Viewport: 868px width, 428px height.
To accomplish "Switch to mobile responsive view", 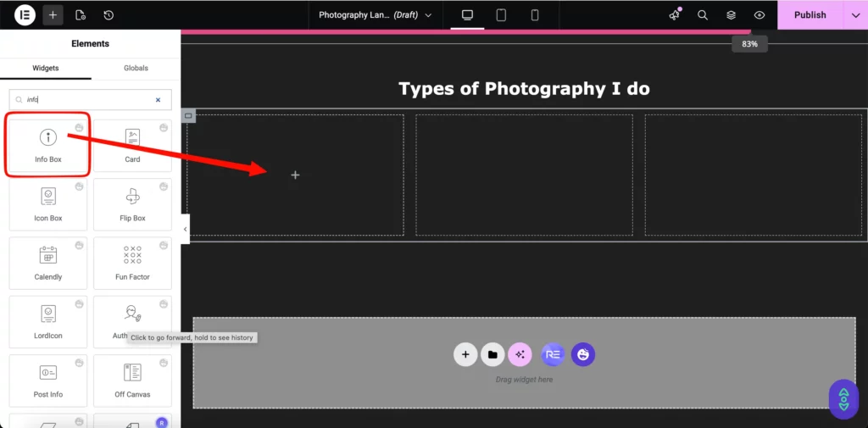I will point(535,15).
